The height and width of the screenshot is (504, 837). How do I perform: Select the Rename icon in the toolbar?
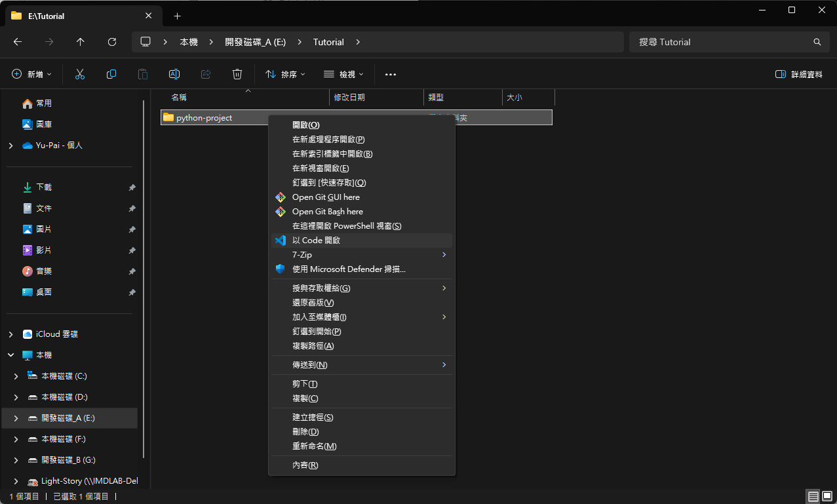174,74
